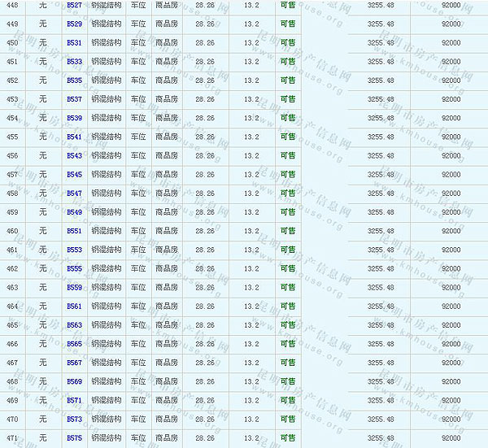The height and width of the screenshot is (448, 488).
Task: Select the B543 unit link
Action: point(74,155)
